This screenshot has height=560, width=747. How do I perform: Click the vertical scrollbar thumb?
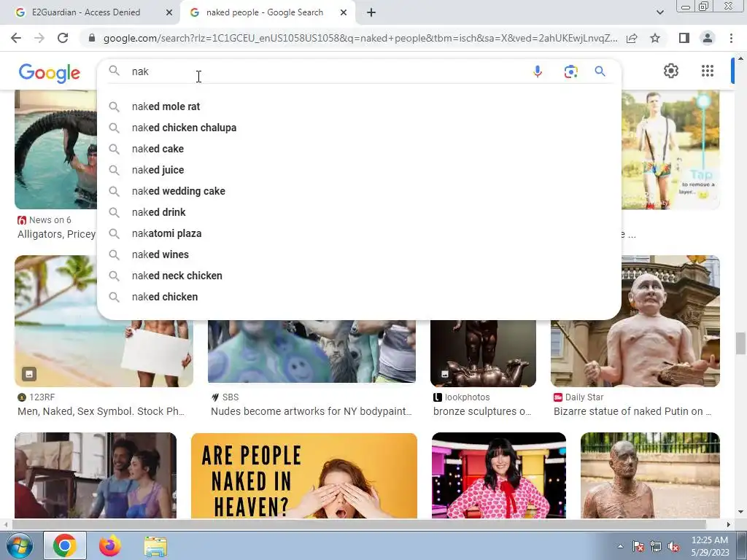740,343
